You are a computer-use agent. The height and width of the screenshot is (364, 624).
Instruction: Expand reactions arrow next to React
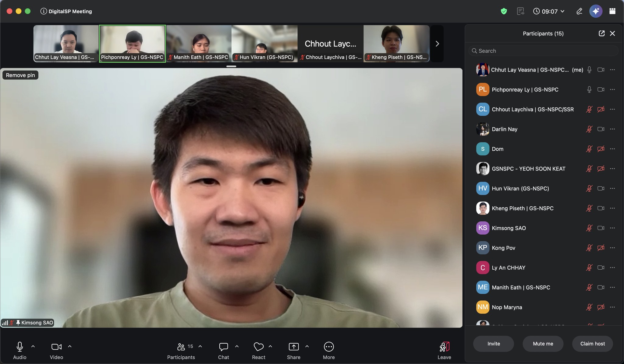pyautogui.click(x=270, y=346)
